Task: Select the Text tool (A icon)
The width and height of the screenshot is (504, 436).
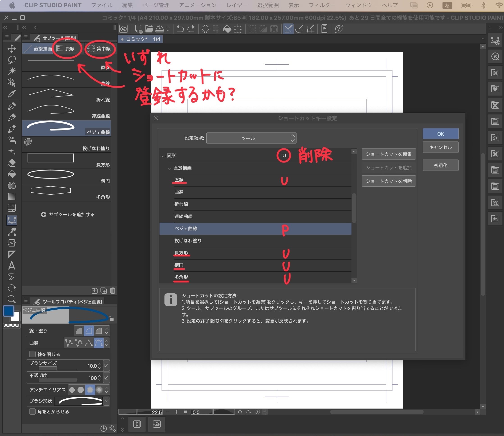Action: [12, 265]
